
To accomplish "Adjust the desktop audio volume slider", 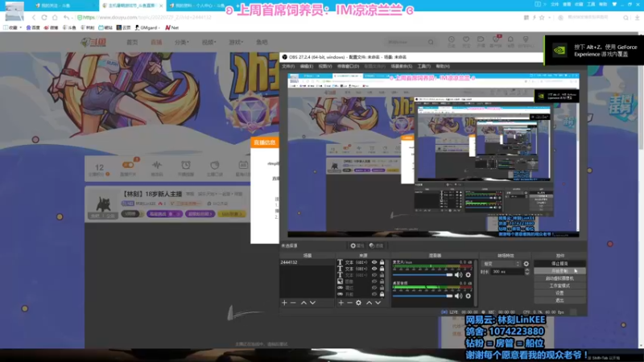I will click(x=422, y=296).
